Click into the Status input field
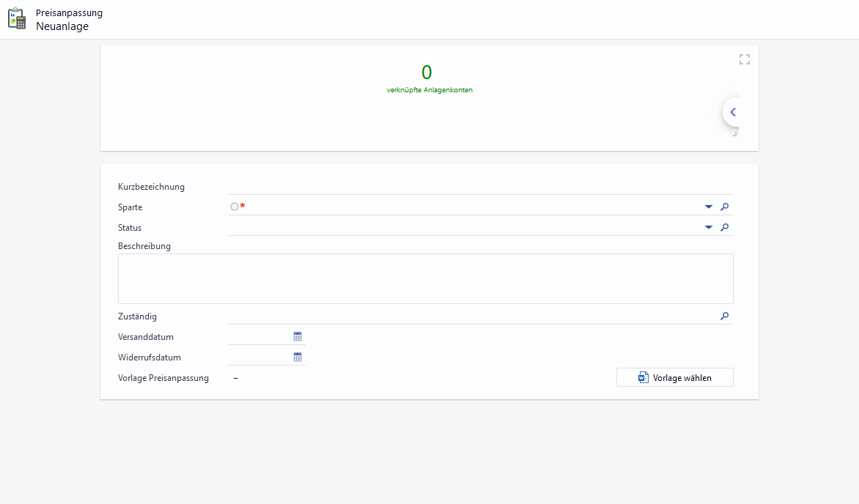 click(x=462, y=228)
